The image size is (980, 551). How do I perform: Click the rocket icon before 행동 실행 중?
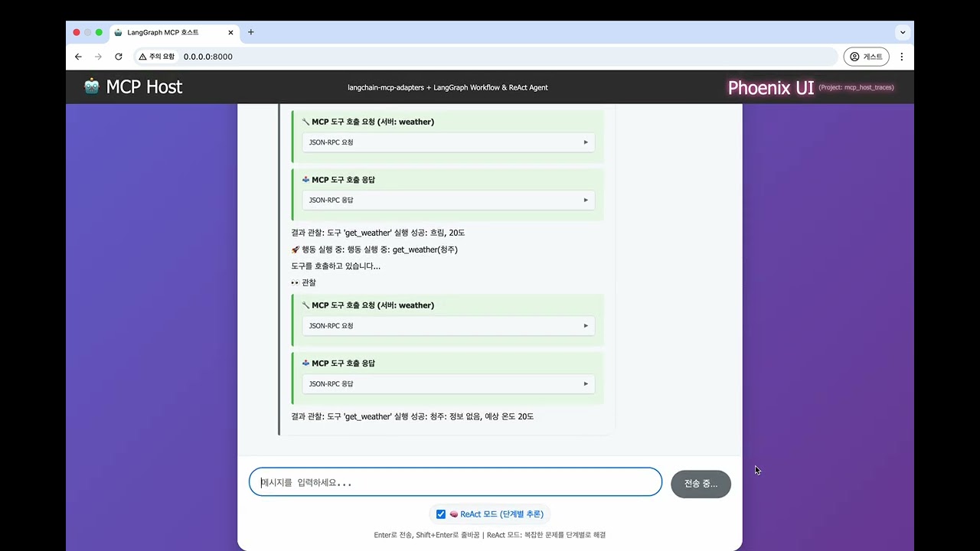click(296, 249)
